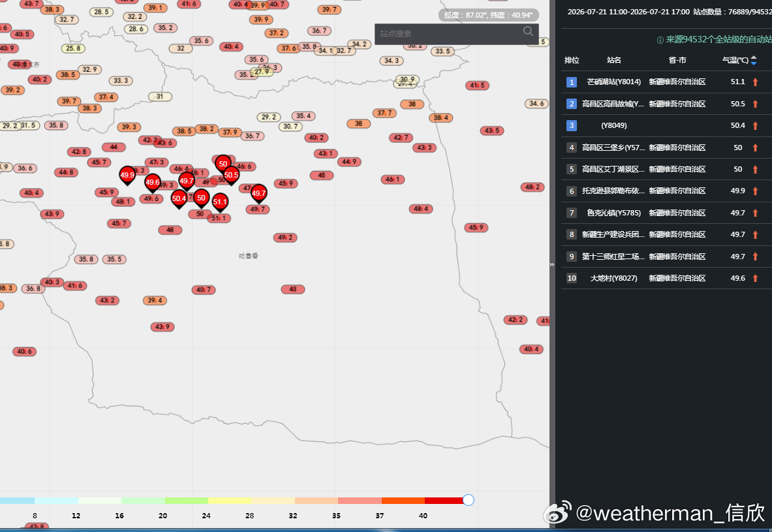Image resolution: width=772 pixels, height=532 pixels.
Task: Click the 来源94532个全站级的自动站 notice
Action: (x=719, y=40)
